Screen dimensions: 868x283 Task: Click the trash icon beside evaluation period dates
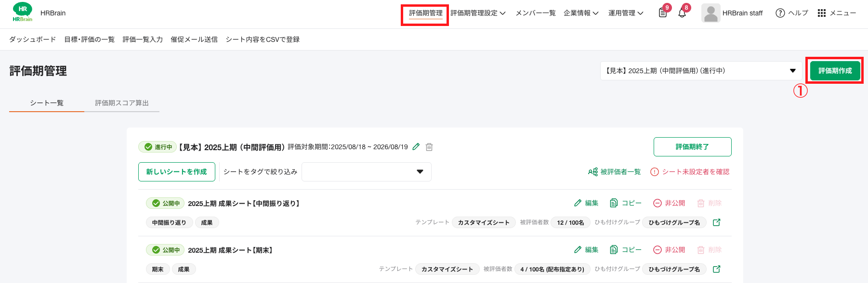[x=429, y=147]
